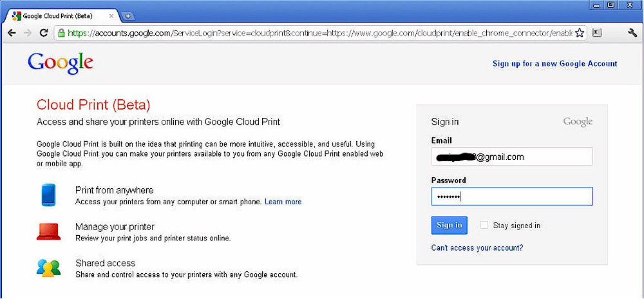This screenshot has width=644, height=299.
Task: Click Review your print jobs description text
Action: 153,238
